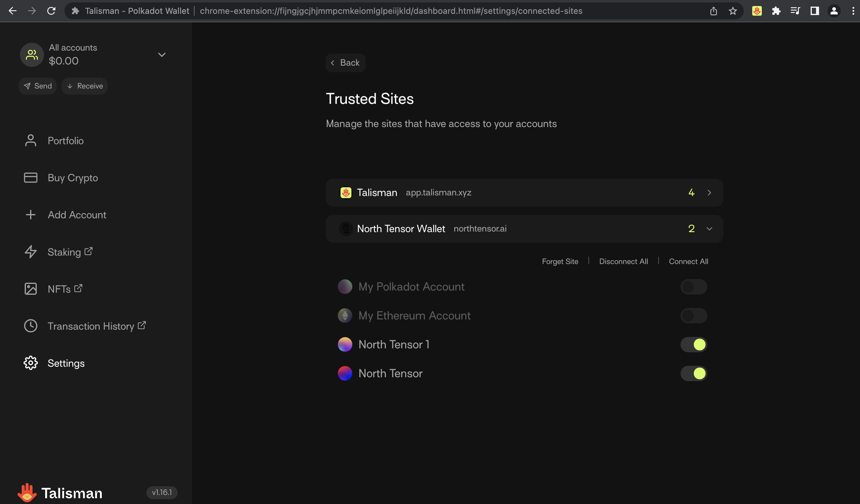Click the North Tensor account avatar
This screenshot has height=504, width=860.
point(345,373)
